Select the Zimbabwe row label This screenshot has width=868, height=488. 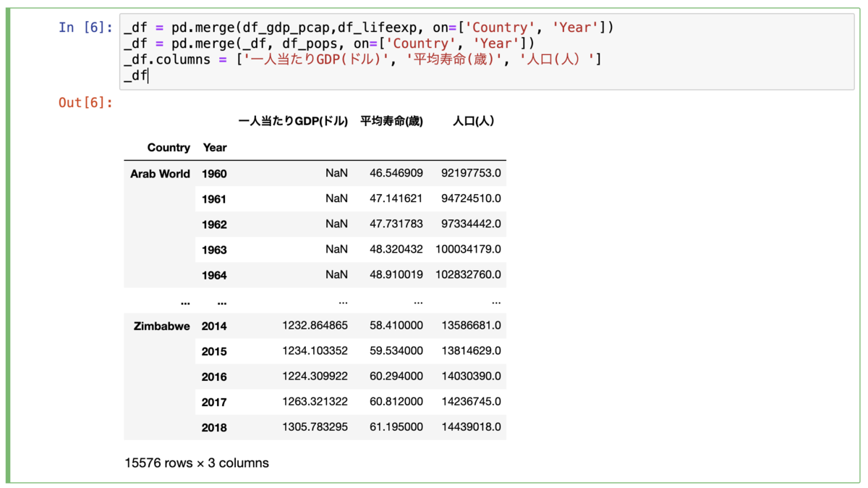pos(162,326)
